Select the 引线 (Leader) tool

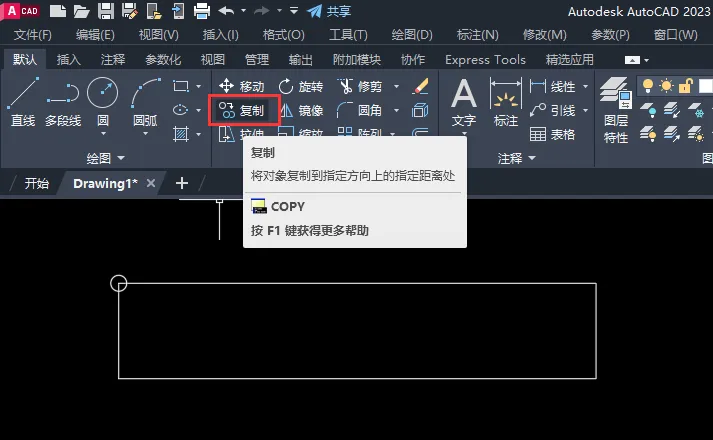pyautogui.click(x=552, y=110)
